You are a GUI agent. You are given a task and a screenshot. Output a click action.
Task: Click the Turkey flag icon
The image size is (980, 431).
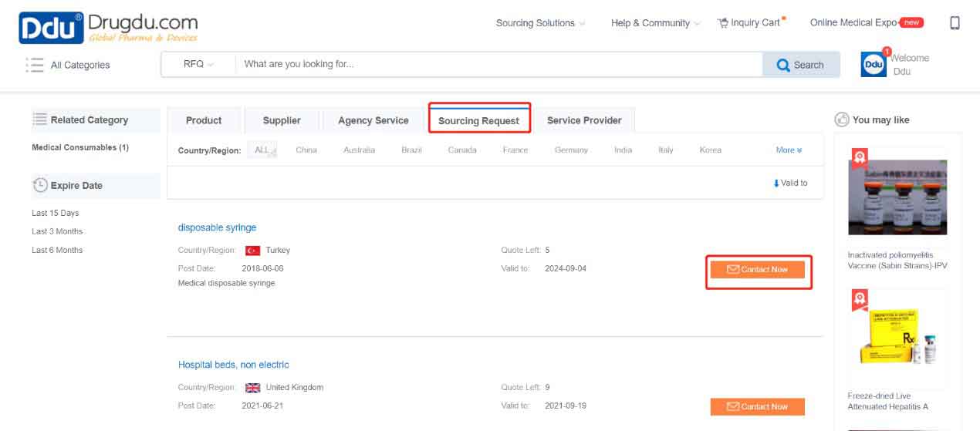252,251
